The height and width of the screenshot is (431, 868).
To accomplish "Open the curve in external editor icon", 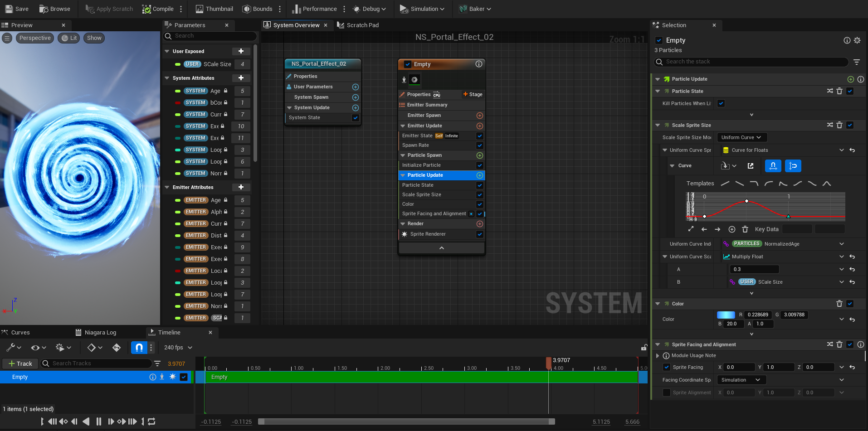I will 751,166.
